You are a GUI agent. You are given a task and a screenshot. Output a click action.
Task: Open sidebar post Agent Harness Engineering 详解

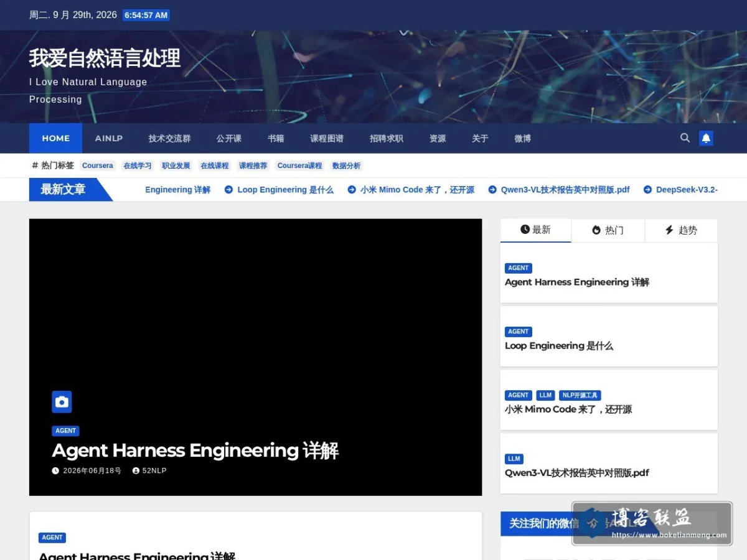(x=577, y=282)
